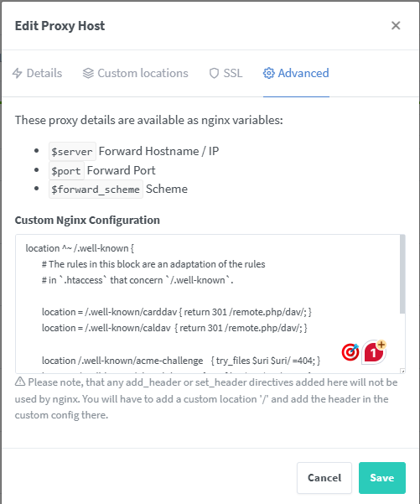Viewport: 420px width, 504px height.
Task: Save the proxy host configuration
Action: [382, 478]
